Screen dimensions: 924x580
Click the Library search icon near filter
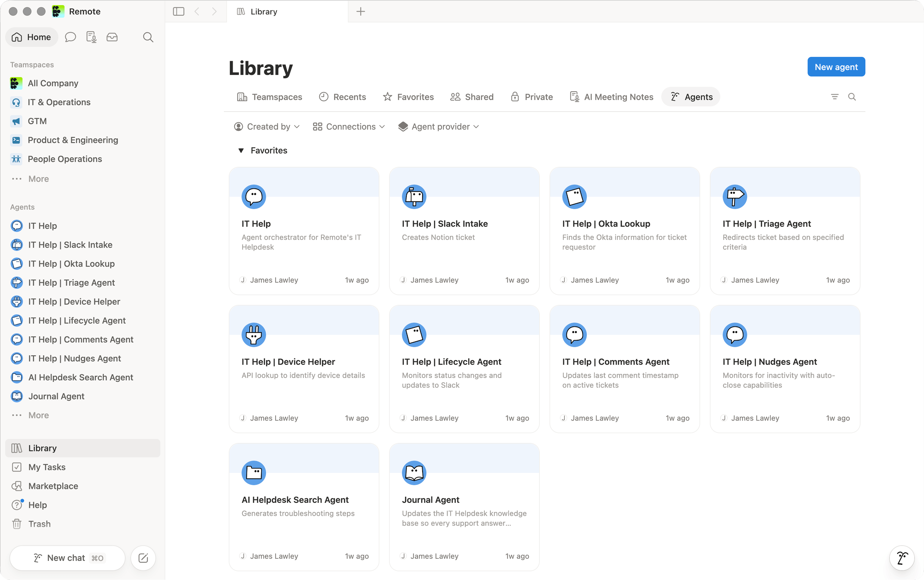tap(852, 97)
